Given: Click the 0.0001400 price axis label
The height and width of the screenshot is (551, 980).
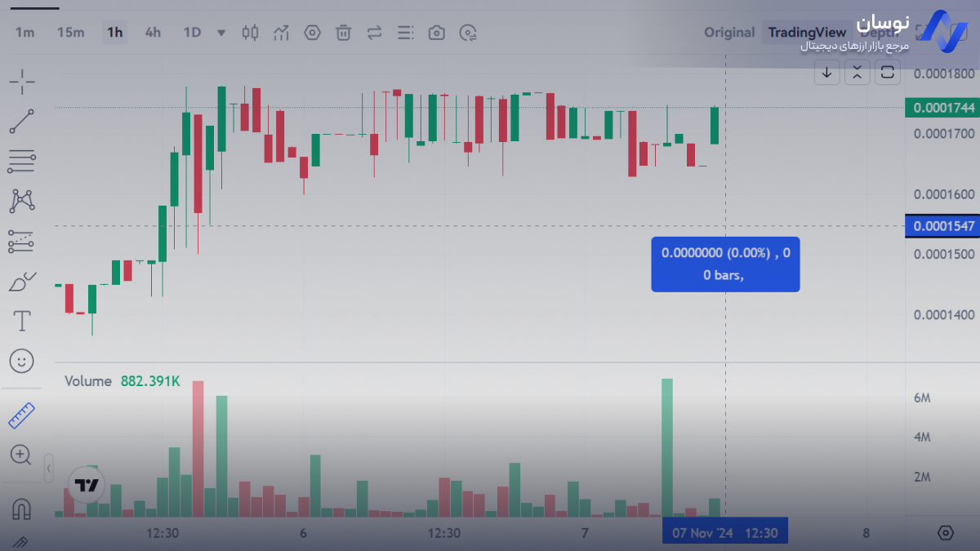Looking at the screenshot, I should tap(944, 315).
